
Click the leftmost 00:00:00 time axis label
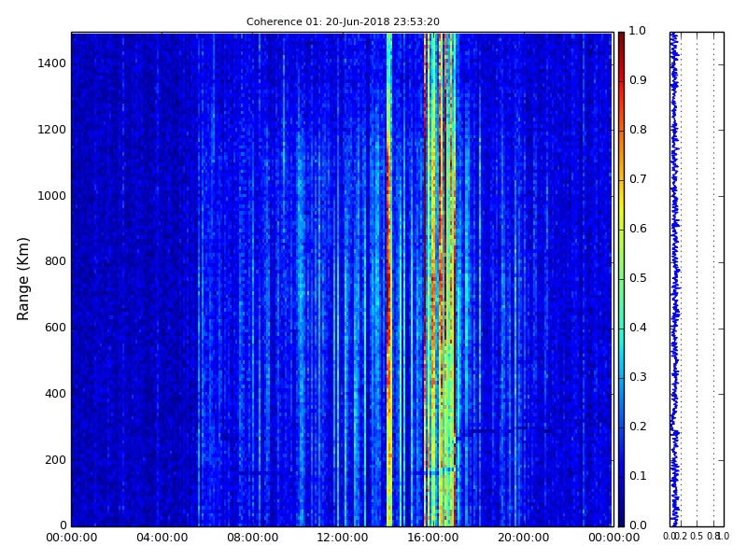point(72,539)
